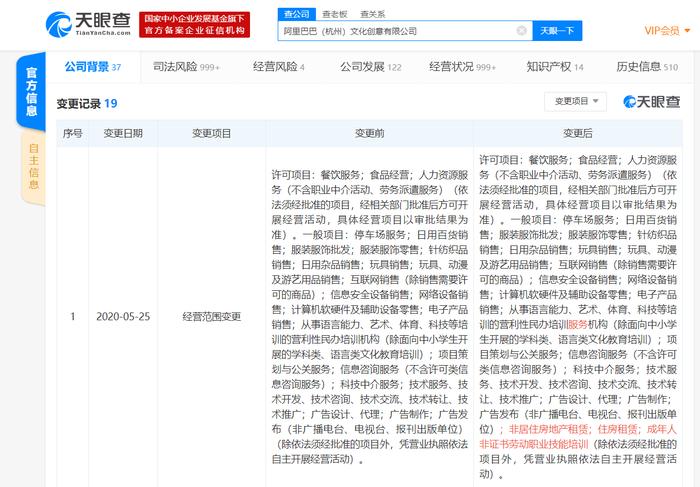The image size is (700, 487).
Task: Open the VIP会员 dropdown menu
Action: click(x=667, y=31)
